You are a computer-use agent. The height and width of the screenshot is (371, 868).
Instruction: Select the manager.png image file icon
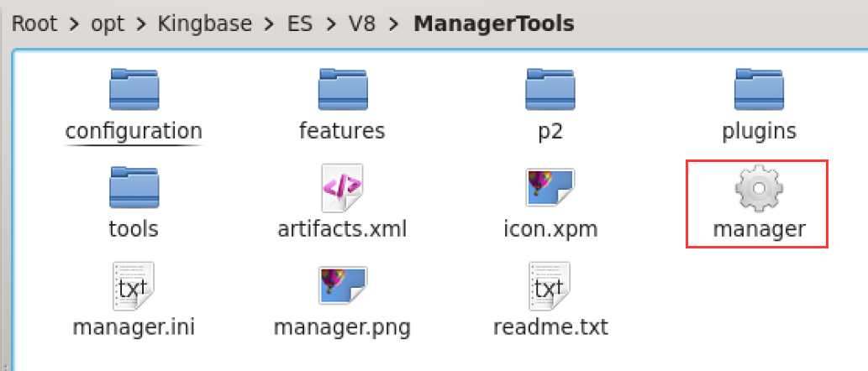tap(342, 286)
